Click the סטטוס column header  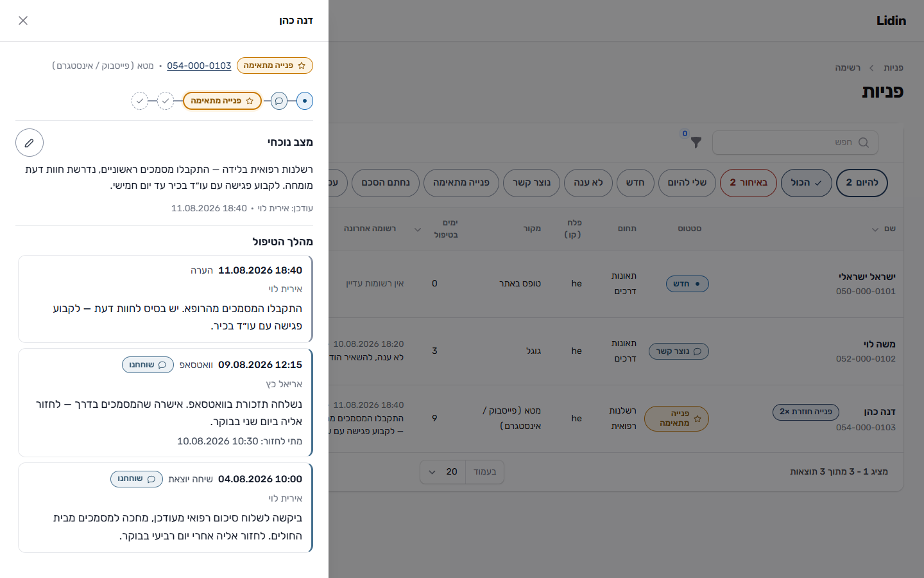coord(690,229)
